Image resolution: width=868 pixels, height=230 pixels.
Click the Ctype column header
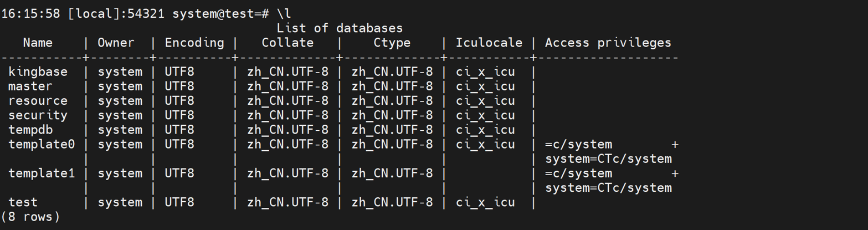(x=392, y=43)
